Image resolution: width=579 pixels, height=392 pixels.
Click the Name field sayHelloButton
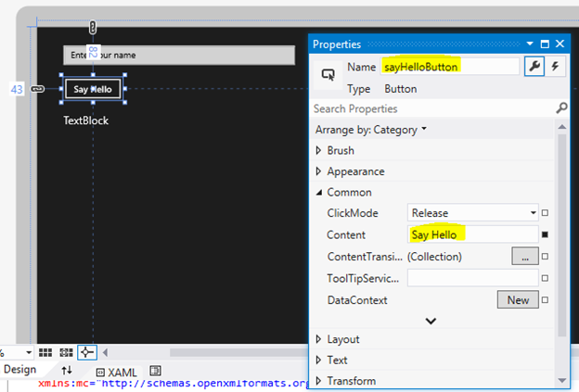pyautogui.click(x=450, y=67)
